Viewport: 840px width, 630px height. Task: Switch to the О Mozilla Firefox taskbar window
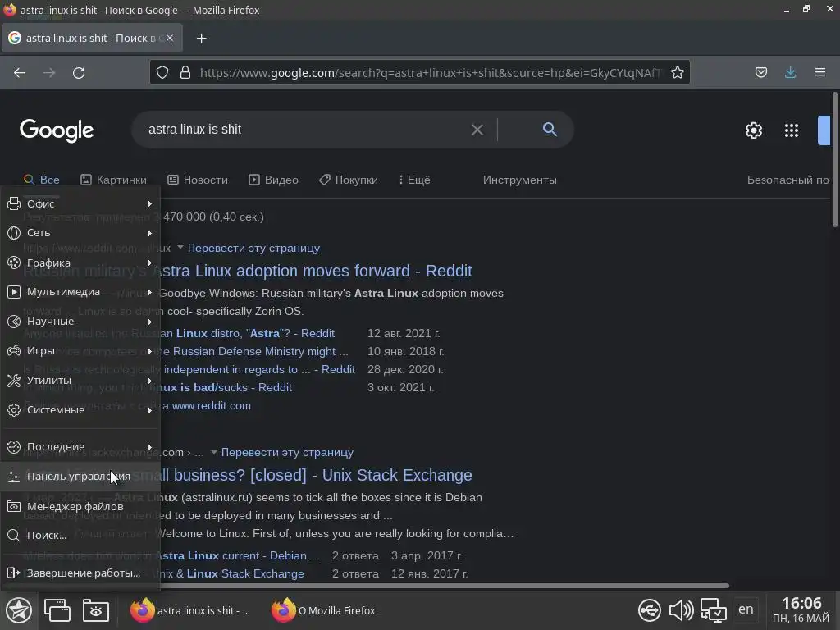click(323, 610)
